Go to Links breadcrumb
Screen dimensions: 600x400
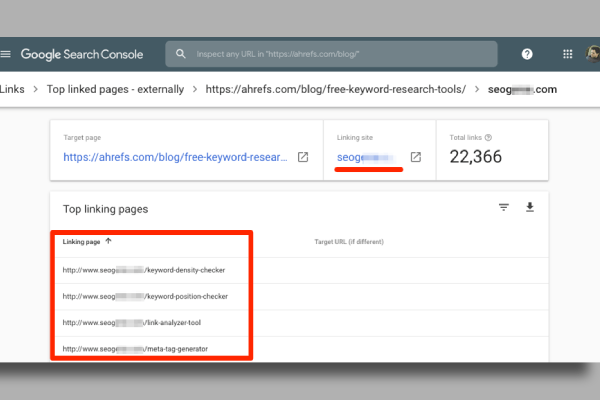[12, 89]
